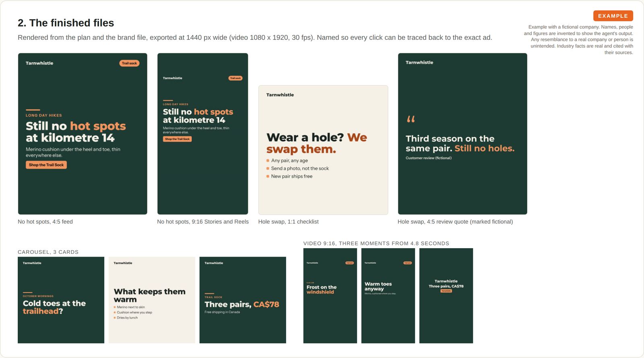This screenshot has width=644, height=358.
Task: Open the 'Warm toes anyway' video frame
Action: point(388,296)
